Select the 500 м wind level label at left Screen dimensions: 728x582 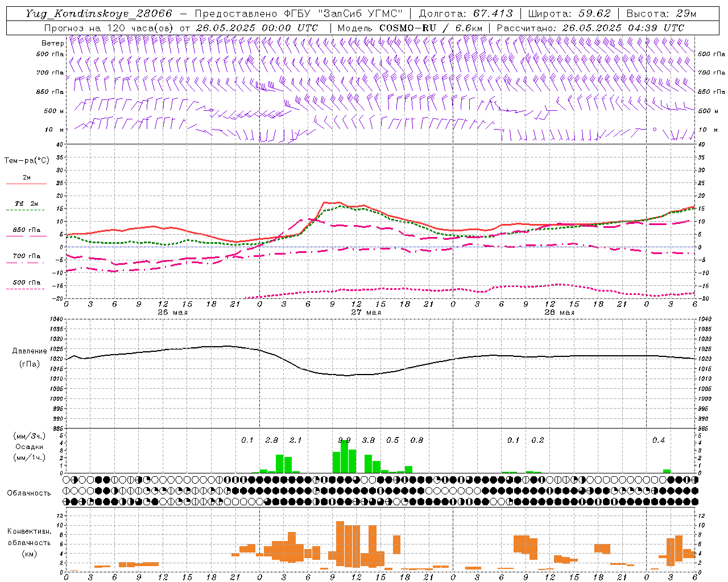pyautogui.click(x=54, y=111)
